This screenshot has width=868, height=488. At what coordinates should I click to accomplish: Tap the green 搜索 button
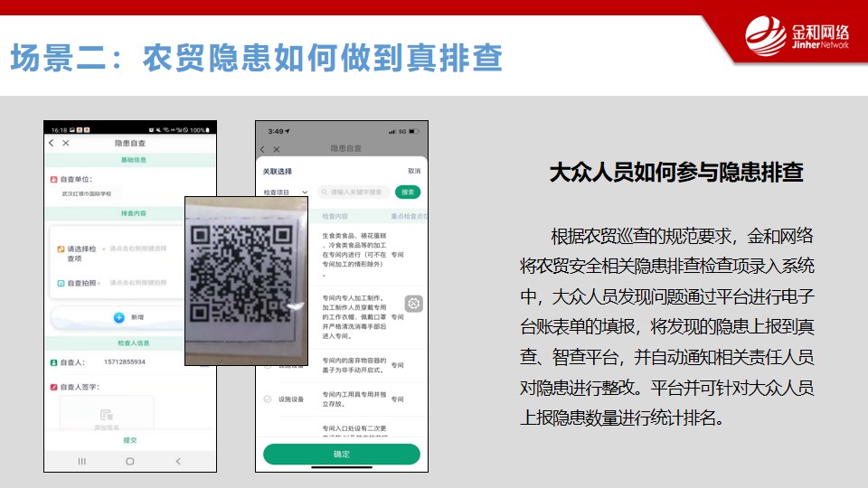408,192
